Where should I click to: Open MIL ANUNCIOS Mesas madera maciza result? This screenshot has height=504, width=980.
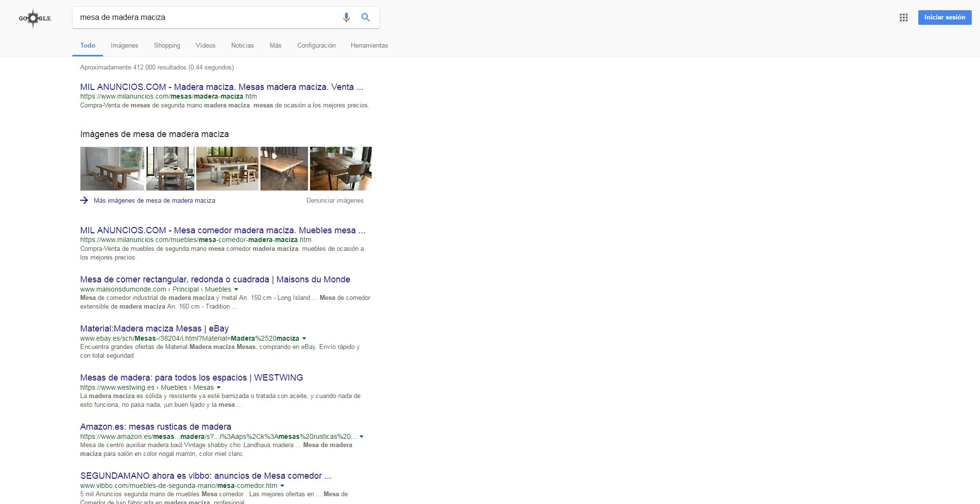pyautogui.click(x=222, y=87)
